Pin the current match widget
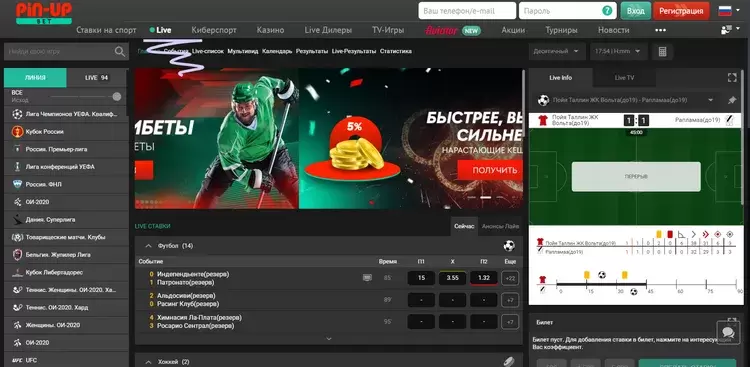750x367 pixels. [732, 100]
